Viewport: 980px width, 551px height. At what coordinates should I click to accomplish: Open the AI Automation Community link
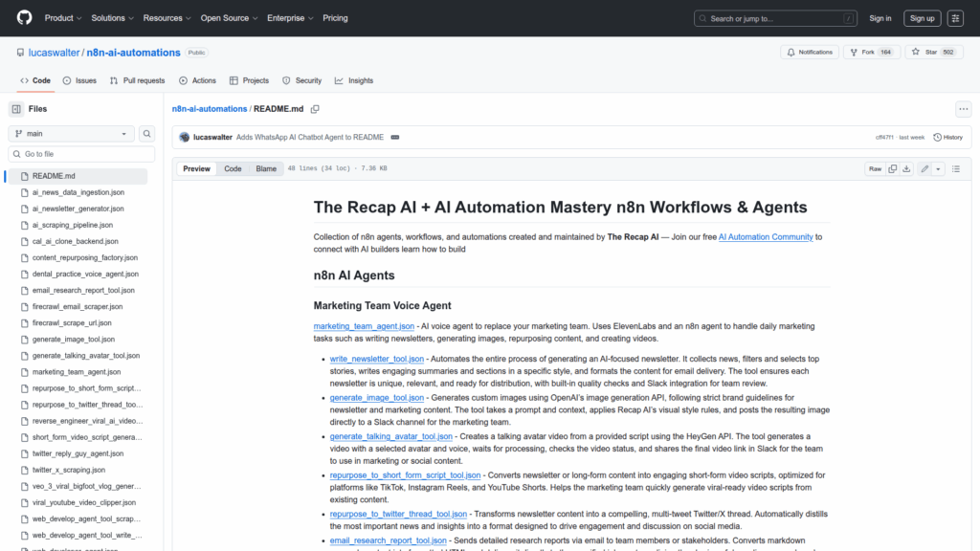pos(766,236)
